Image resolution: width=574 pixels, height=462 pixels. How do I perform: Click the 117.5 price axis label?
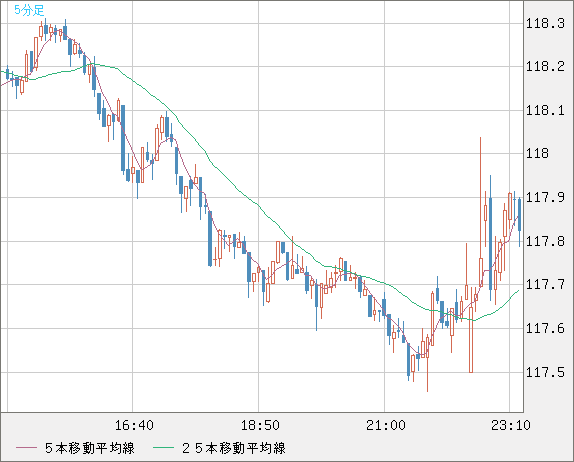click(545, 372)
